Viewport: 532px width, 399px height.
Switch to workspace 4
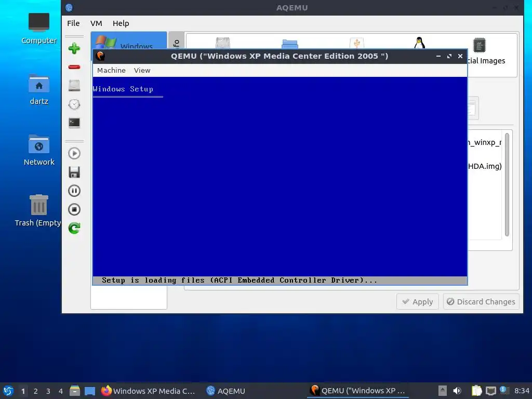click(61, 391)
